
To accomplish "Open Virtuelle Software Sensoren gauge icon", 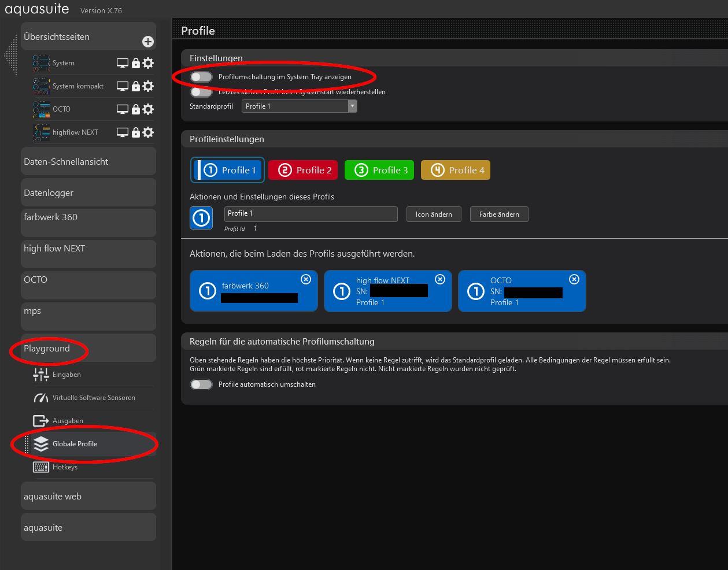I will pyautogui.click(x=41, y=398).
